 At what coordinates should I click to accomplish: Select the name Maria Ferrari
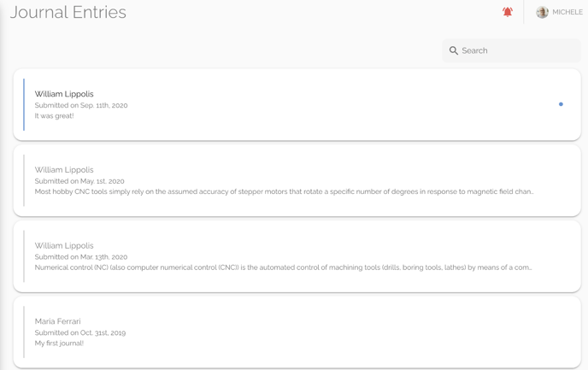pos(58,321)
